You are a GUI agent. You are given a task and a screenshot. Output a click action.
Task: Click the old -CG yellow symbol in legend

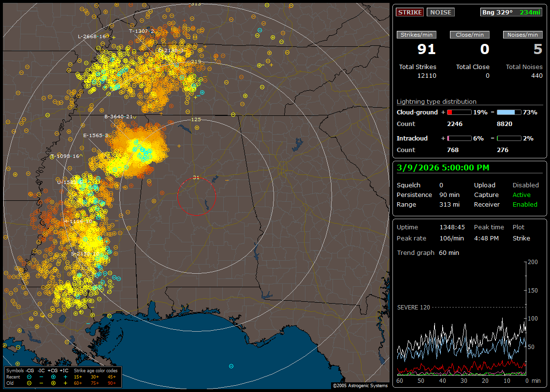tap(29, 383)
